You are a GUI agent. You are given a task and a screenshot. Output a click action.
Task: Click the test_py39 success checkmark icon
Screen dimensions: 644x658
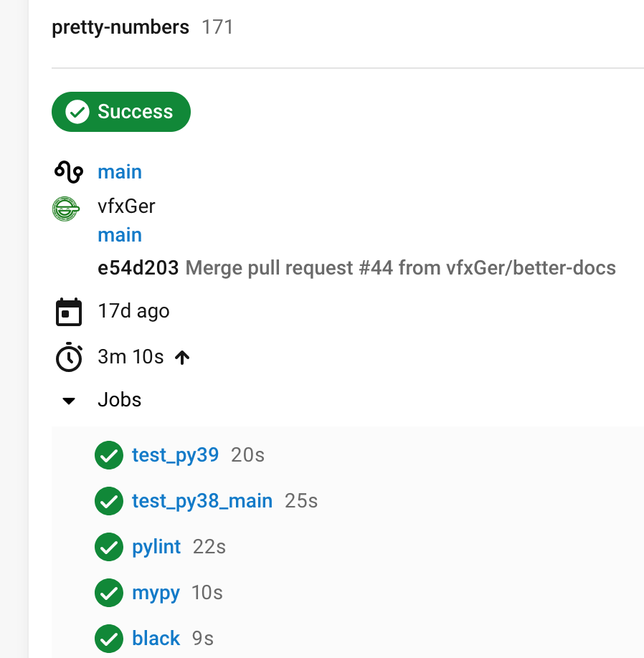pyautogui.click(x=108, y=455)
